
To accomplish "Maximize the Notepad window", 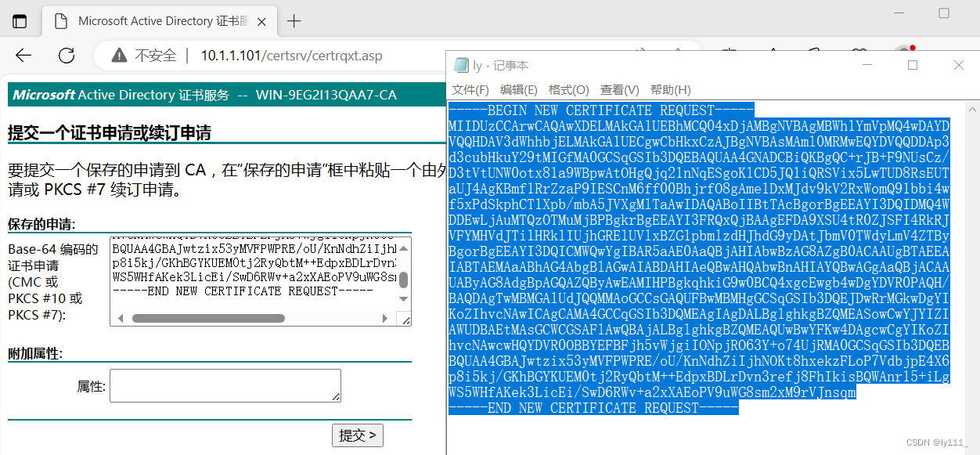I will tap(913, 66).
